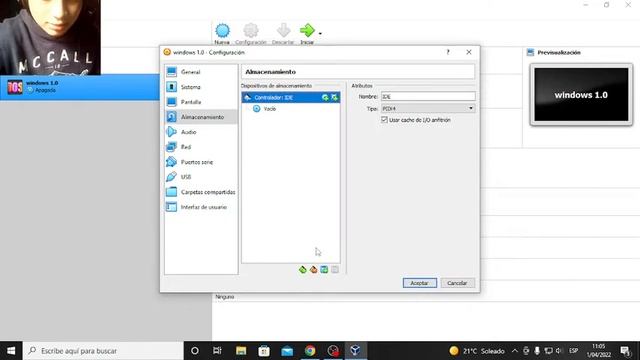Click the taskbar search box
Screen dimensions: 640x360
(103, 351)
